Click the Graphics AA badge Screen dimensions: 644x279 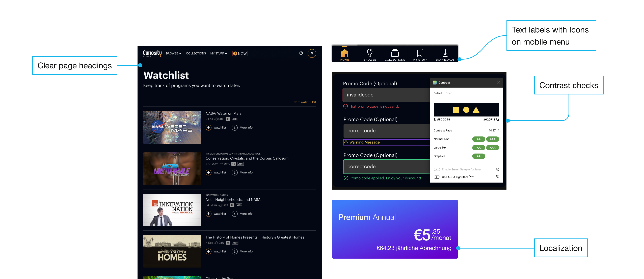pyautogui.click(x=478, y=156)
